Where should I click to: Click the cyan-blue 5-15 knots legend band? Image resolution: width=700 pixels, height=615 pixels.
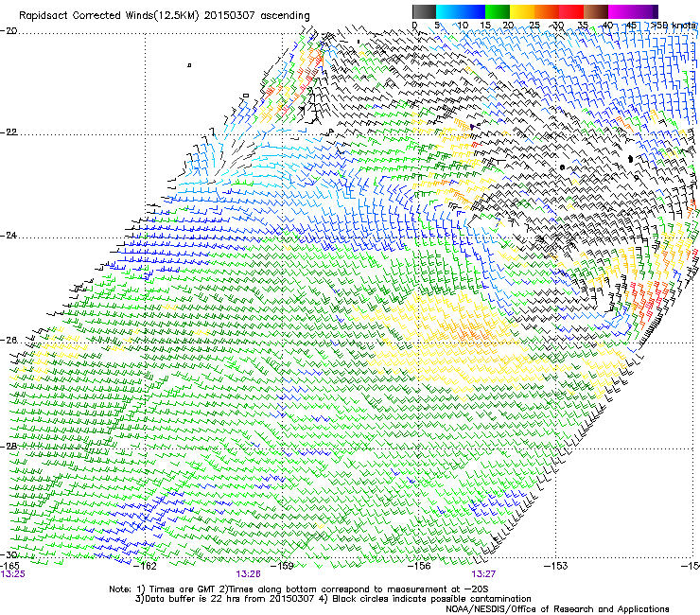pyautogui.click(x=461, y=11)
